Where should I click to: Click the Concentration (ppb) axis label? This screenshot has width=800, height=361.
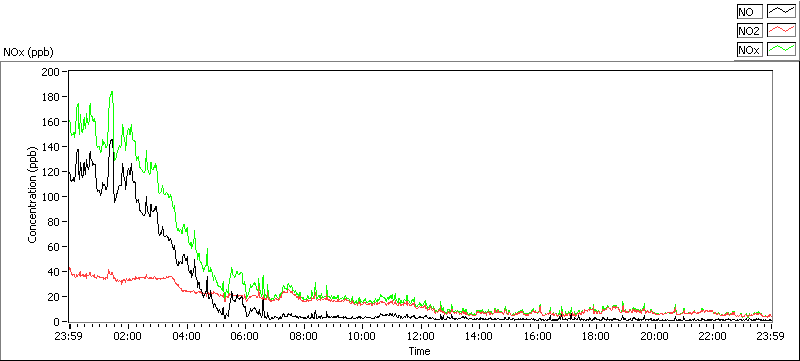point(32,196)
